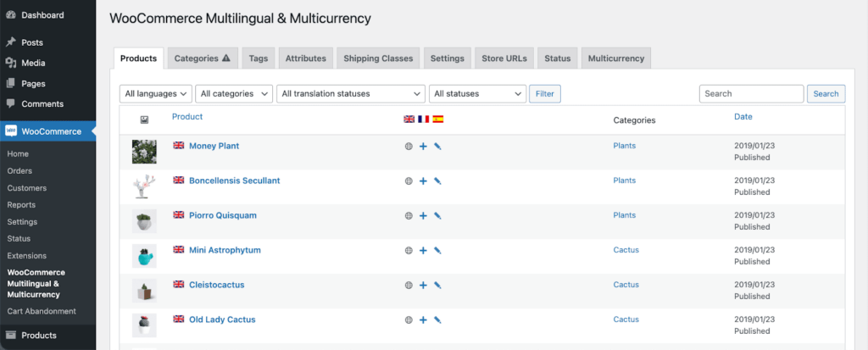Click the Cleistocactus thumbnail

tap(144, 291)
